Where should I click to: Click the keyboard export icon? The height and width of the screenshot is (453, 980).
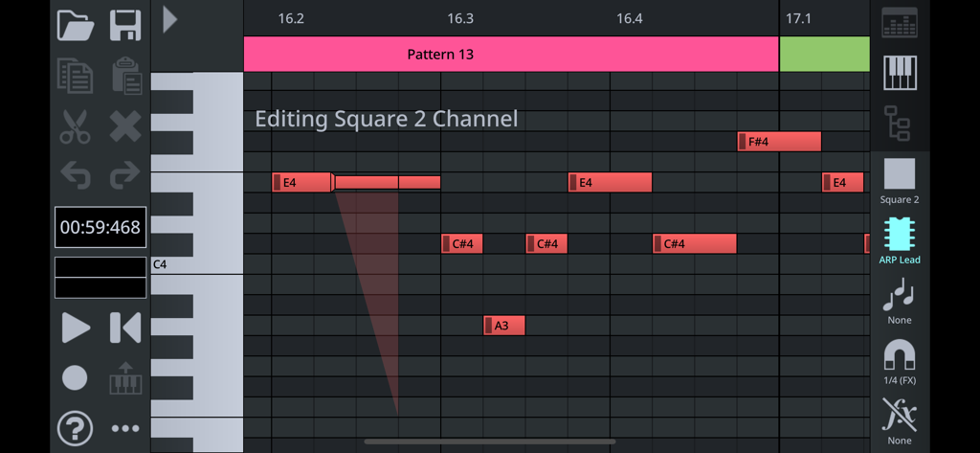tap(125, 378)
